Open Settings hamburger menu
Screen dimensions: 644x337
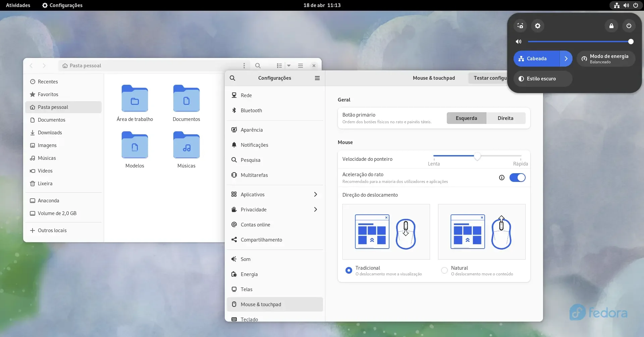tap(317, 78)
